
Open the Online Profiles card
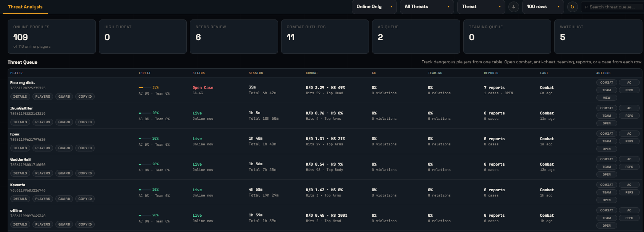pyautogui.click(x=52, y=37)
